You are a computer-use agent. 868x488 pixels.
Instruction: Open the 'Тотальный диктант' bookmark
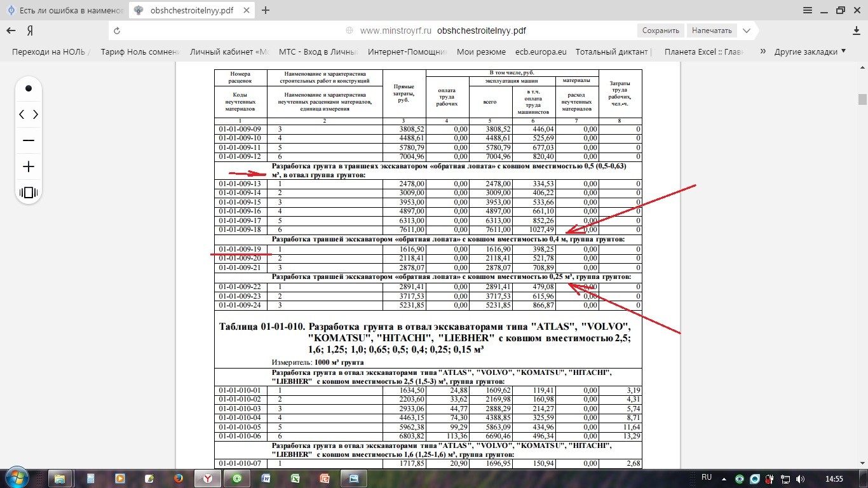pyautogui.click(x=614, y=52)
